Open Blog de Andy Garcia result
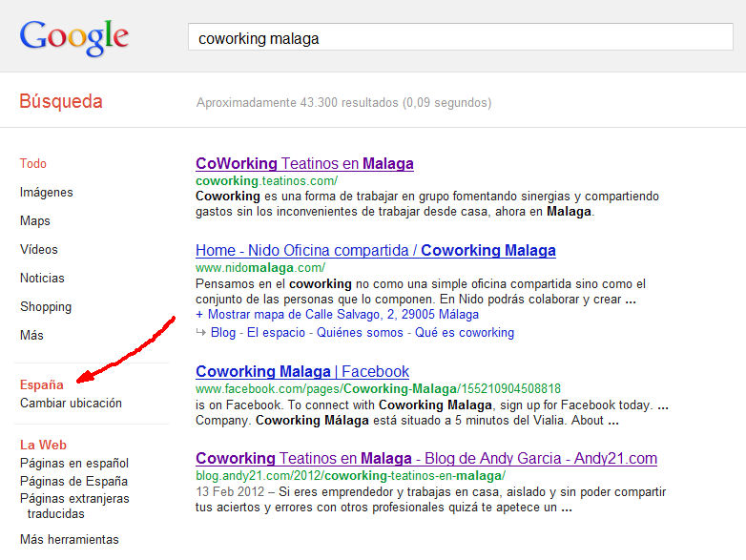The image size is (746, 560). coord(426,458)
